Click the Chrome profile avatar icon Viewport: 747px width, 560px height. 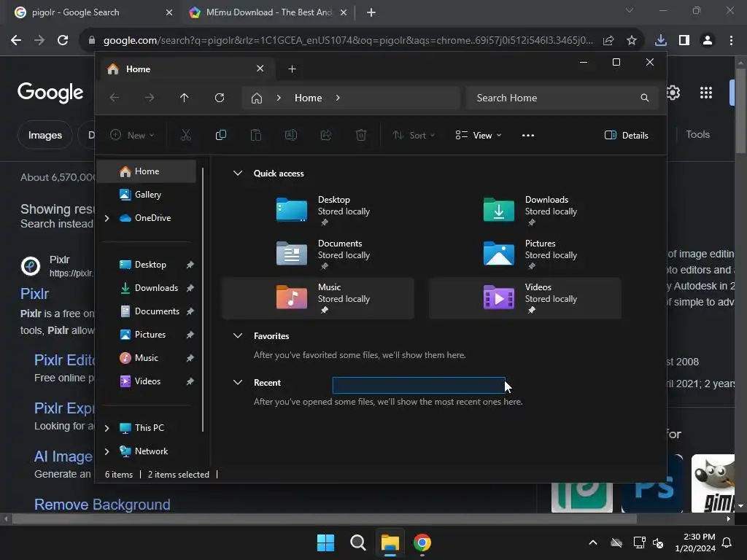coord(708,41)
